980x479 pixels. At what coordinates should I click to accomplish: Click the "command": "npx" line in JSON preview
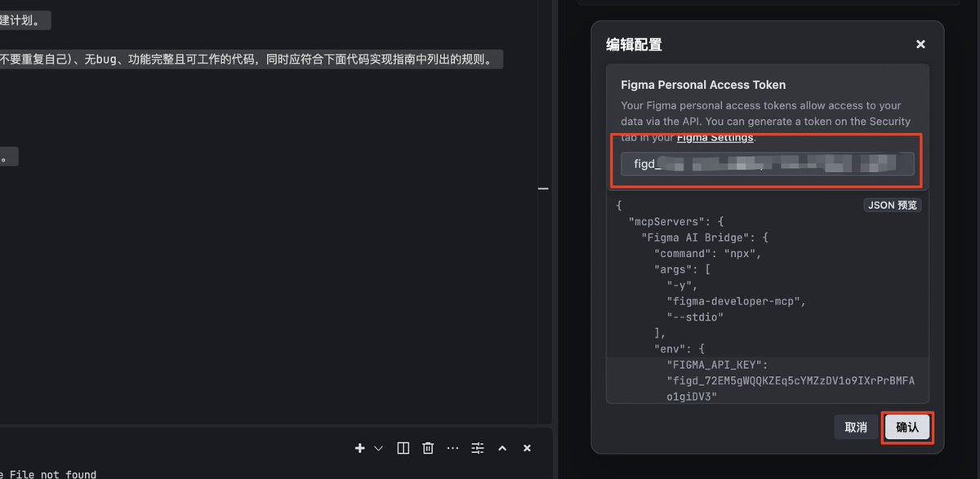707,253
